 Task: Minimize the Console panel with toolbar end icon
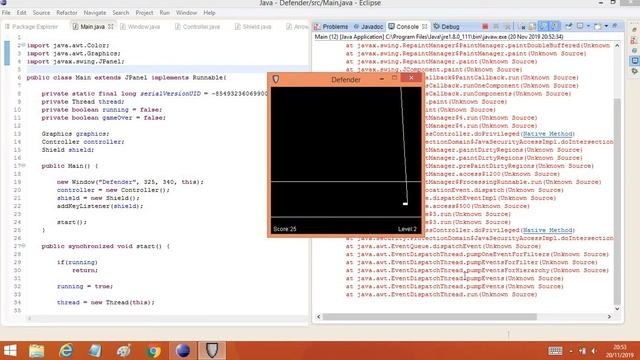tap(615, 26)
